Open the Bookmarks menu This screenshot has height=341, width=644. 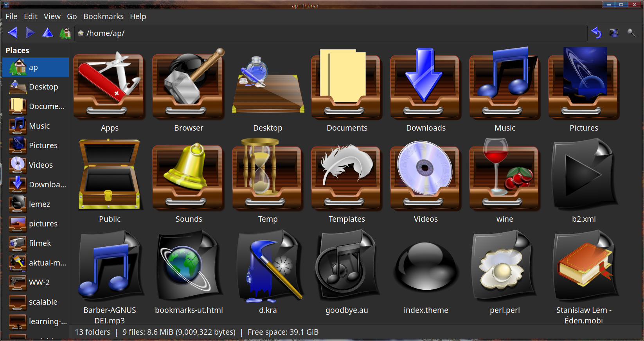point(103,16)
